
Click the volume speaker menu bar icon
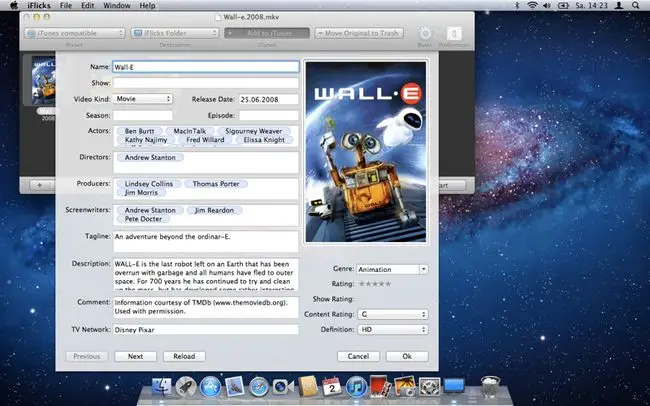point(547,5)
